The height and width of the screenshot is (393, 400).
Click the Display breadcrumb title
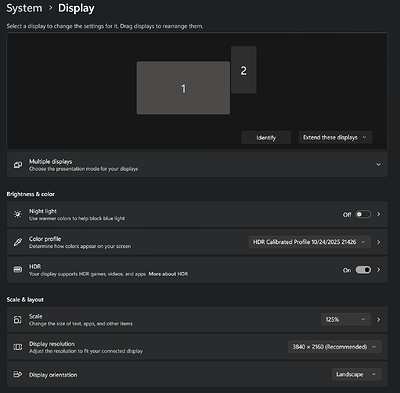[x=76, y=8]
